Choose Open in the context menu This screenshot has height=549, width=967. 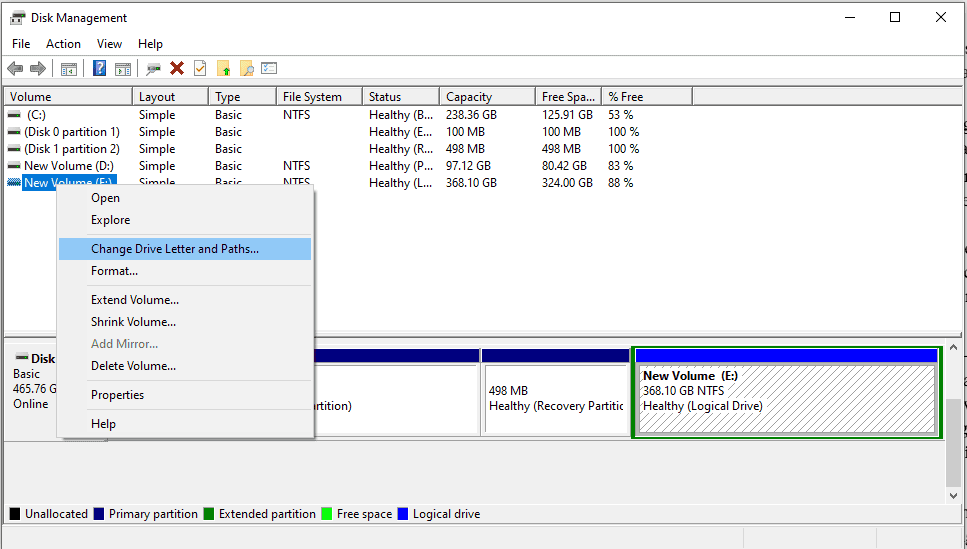185,198
